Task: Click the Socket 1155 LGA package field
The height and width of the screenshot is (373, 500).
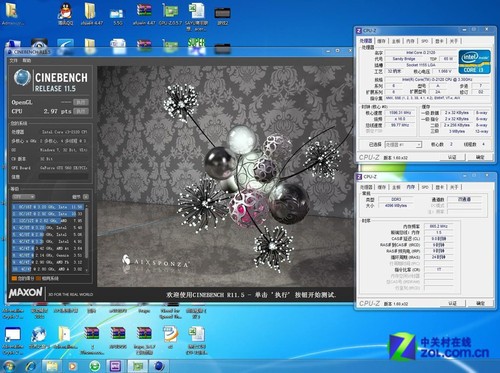Action: point(421,65)
